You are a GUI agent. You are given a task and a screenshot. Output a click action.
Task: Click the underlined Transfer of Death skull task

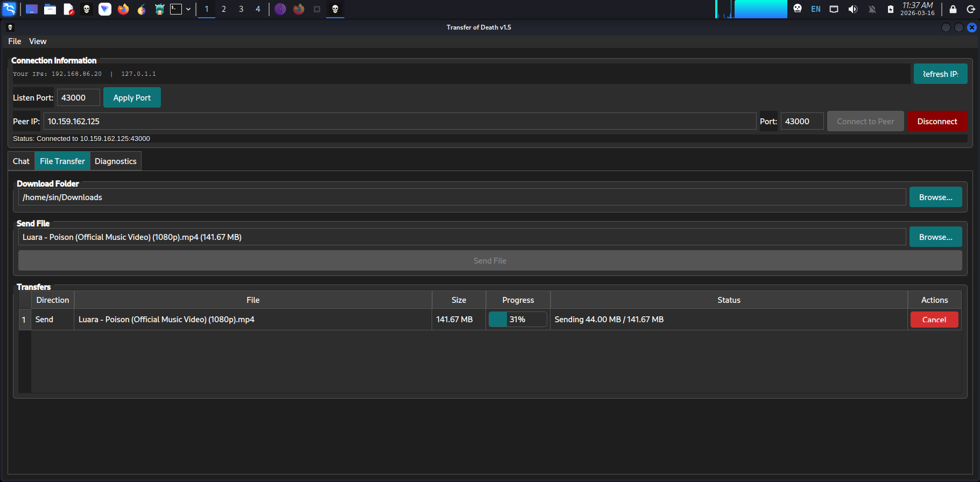pyautogui.click(x=335, y=9)
